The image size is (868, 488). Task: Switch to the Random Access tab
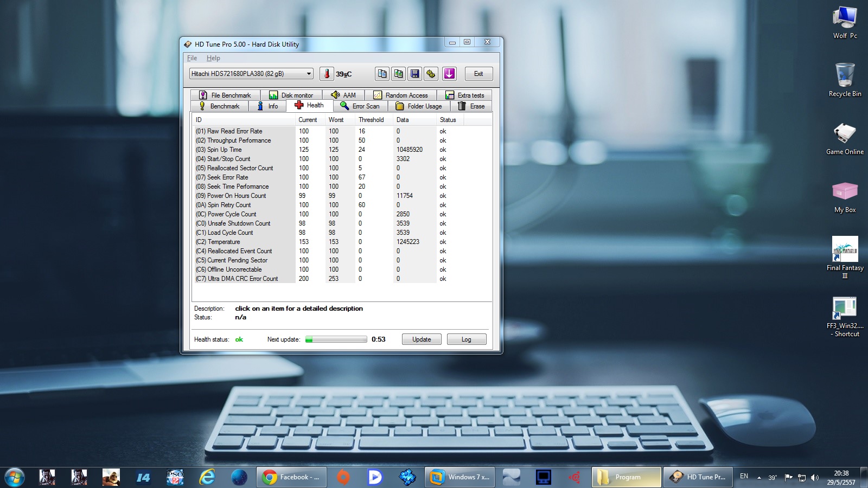pyautogui.click(x=401, y=95)
